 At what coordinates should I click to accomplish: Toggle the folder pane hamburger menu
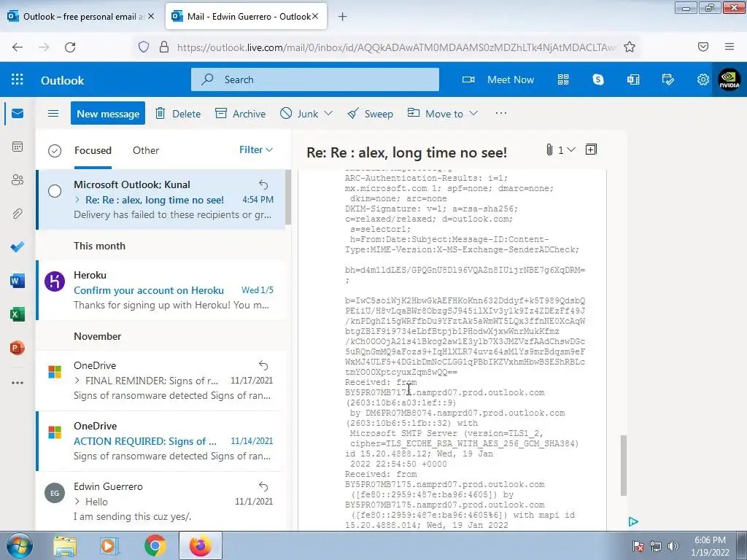click(53, 113)
